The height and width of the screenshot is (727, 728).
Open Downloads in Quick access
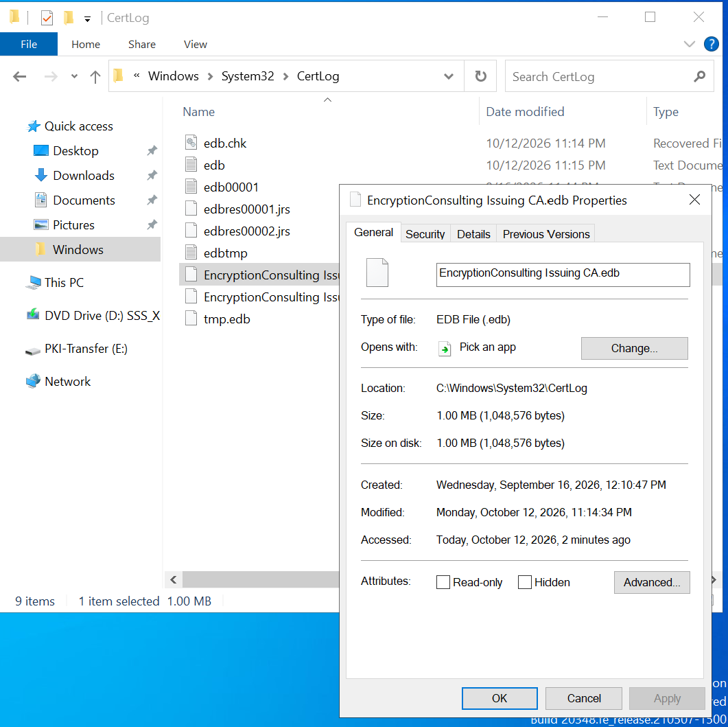tap(84, 176)
